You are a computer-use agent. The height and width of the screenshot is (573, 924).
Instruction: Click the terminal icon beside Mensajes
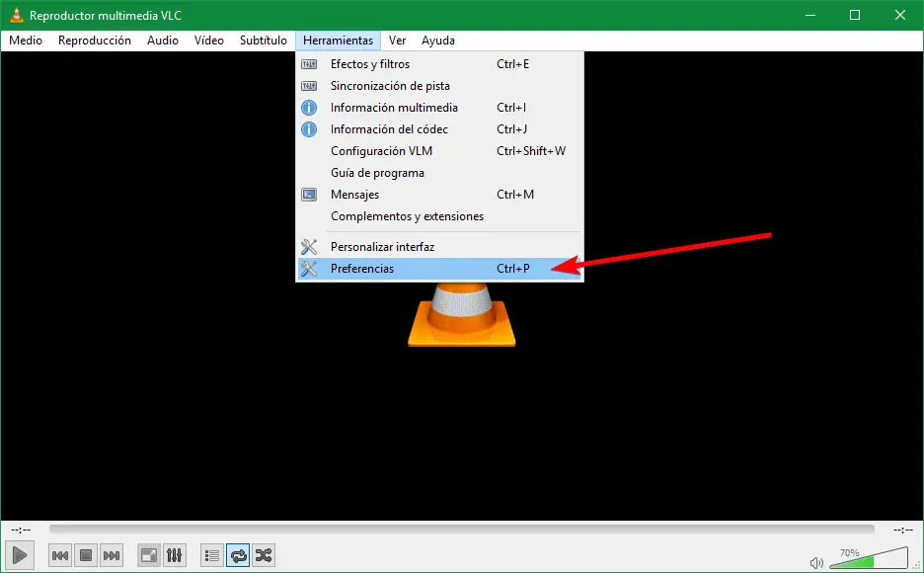[x=309, y=195]
